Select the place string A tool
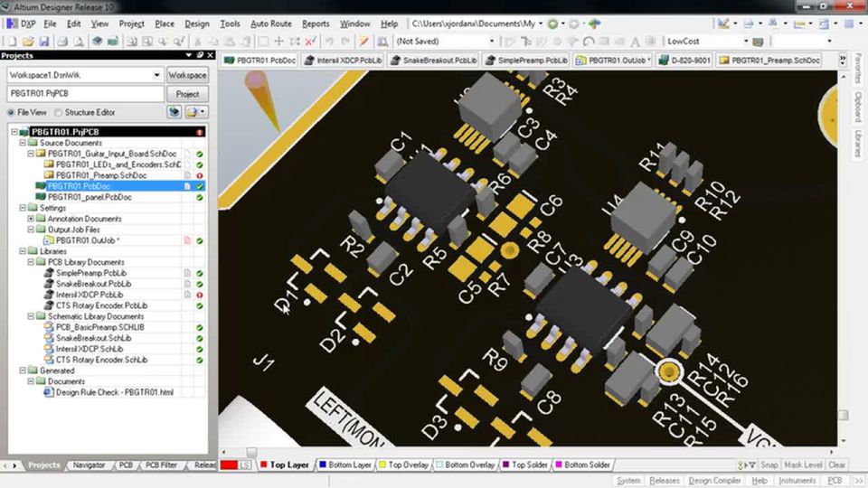This screenshot has height=488, width=868. point(635,42)
